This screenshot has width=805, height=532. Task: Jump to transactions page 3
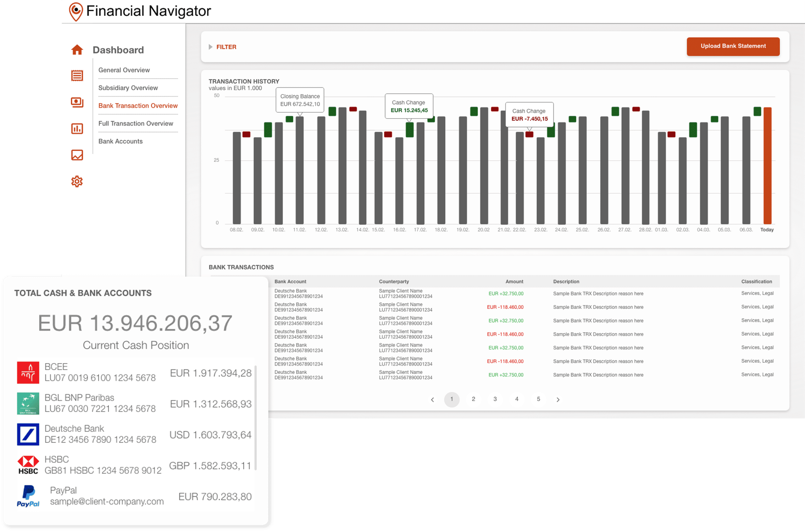coord(495,399)
